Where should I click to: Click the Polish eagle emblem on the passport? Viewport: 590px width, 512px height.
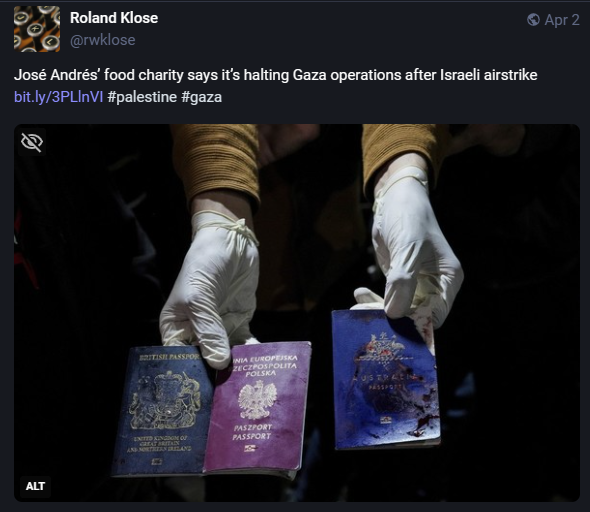click(x=257, y=400)
